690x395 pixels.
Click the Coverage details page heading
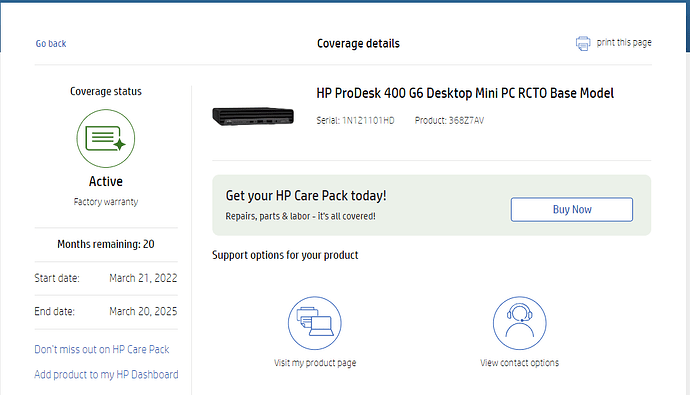tap(358, 44)
